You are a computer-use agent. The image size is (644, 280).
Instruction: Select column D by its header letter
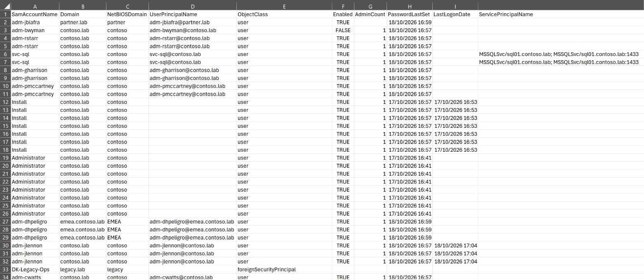coord(192,6)
